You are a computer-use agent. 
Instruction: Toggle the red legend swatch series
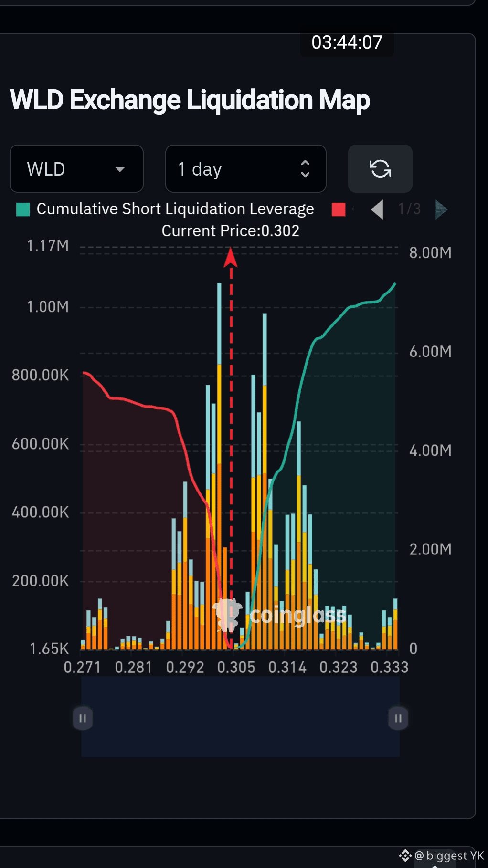339,209
